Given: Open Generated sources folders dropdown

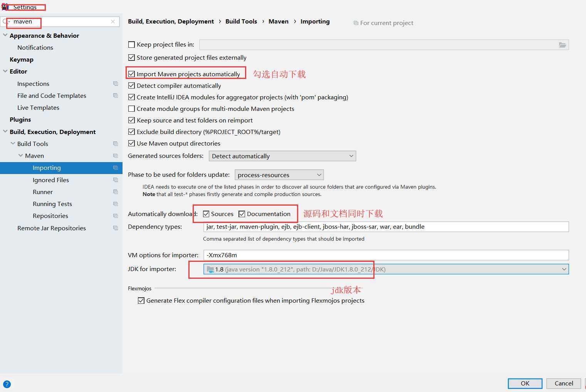Looking at the screenshot, I should tap(282, 156).
